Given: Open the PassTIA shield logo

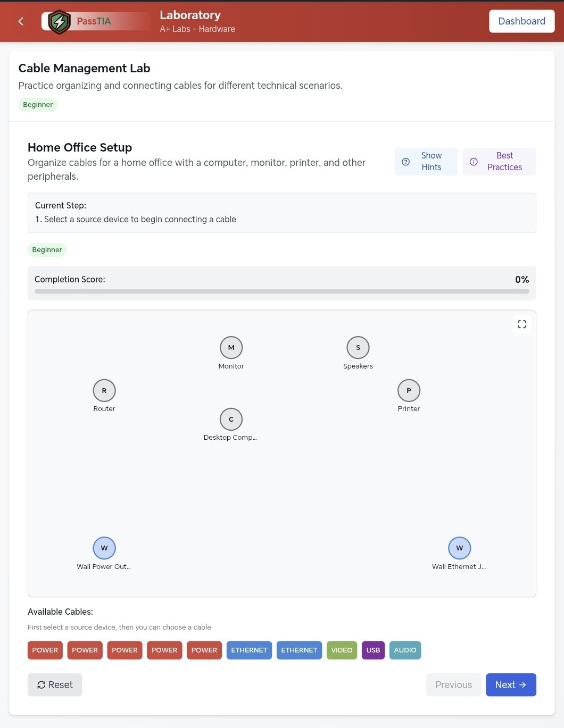Looking at the screenshot, I should click(60, 22).
